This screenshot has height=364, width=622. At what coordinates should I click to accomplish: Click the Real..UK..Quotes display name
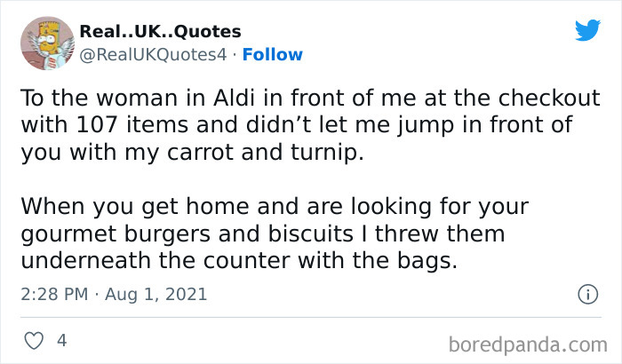point(160,31)
